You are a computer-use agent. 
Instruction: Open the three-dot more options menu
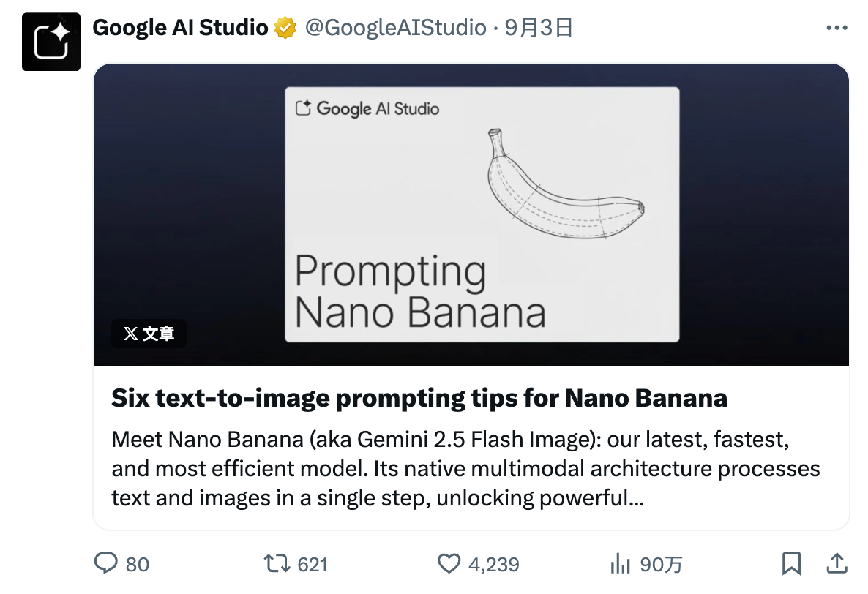click(x=836, y=28)
